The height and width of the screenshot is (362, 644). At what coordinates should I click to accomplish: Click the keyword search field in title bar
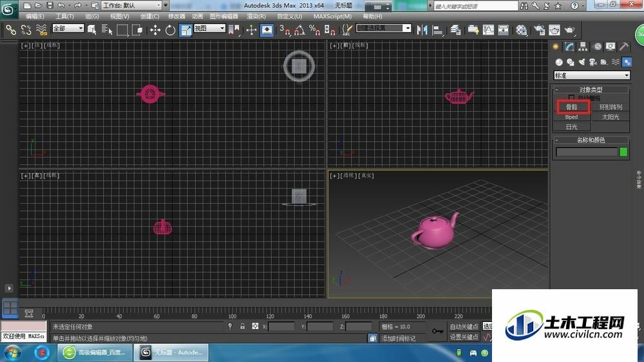pos(476,6)
